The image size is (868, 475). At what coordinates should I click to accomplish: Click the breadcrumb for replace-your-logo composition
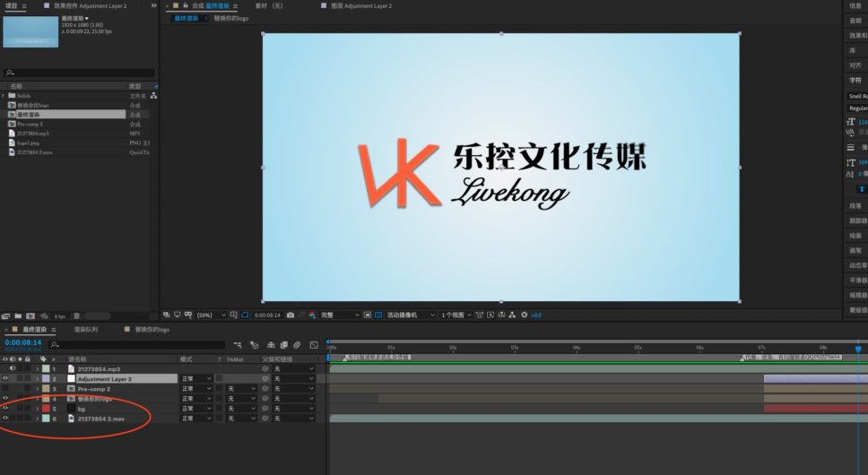coord(230,18)
